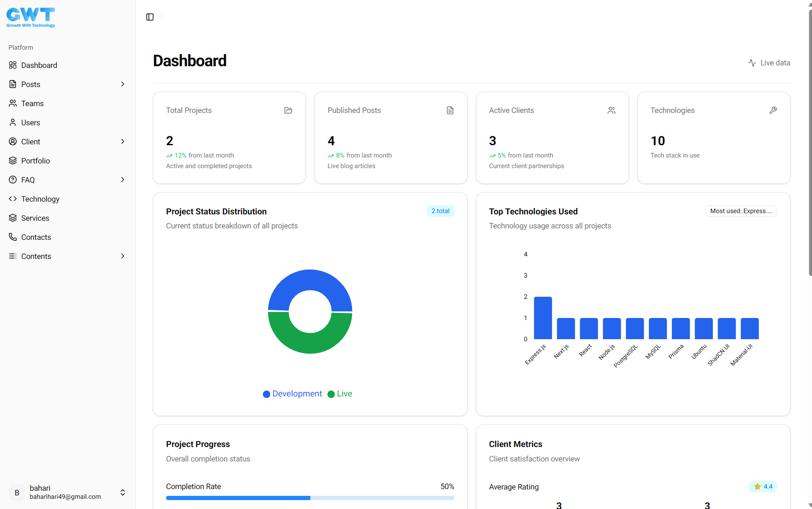Screen dimensions: 812x509
Task: Click the GWT logo
Action: pos(30,16)
